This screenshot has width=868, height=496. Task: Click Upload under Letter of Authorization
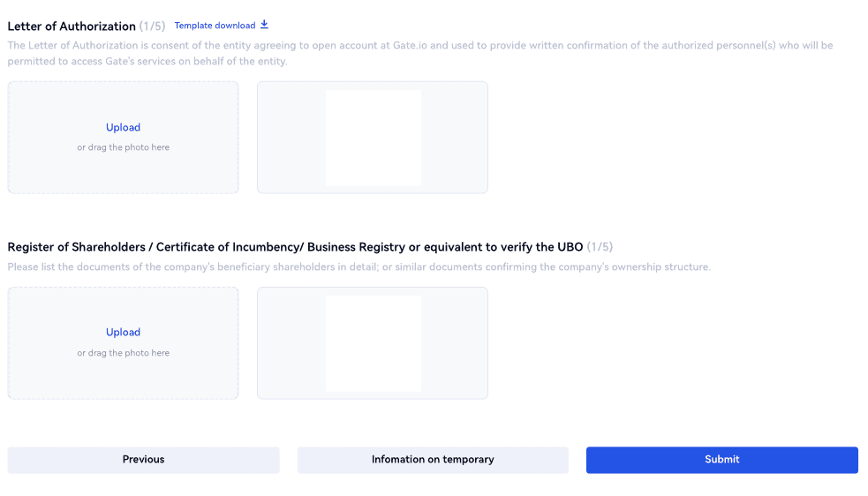point(123,128)
